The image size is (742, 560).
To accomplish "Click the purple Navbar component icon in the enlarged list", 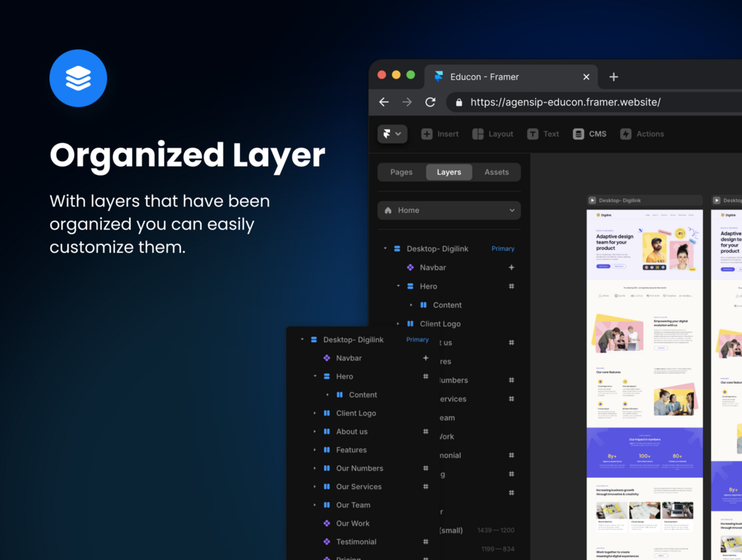I will (326, 358).
